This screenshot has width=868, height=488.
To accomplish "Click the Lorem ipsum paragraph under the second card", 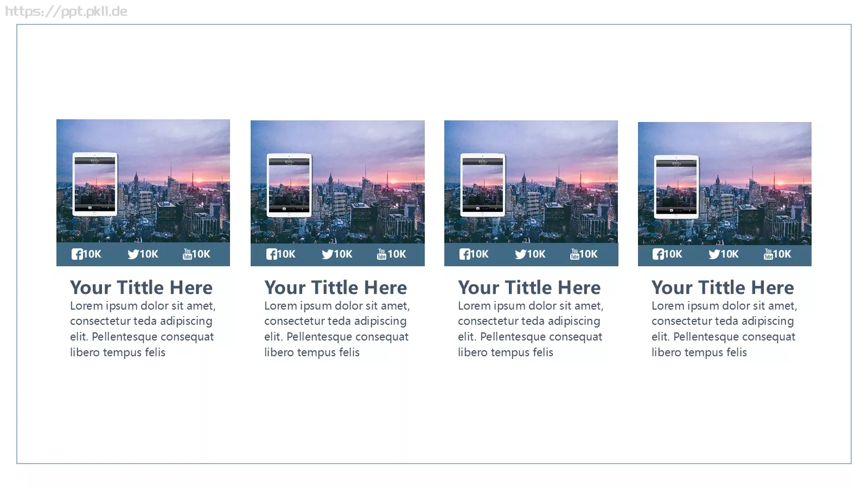I will tap(337, 329).
